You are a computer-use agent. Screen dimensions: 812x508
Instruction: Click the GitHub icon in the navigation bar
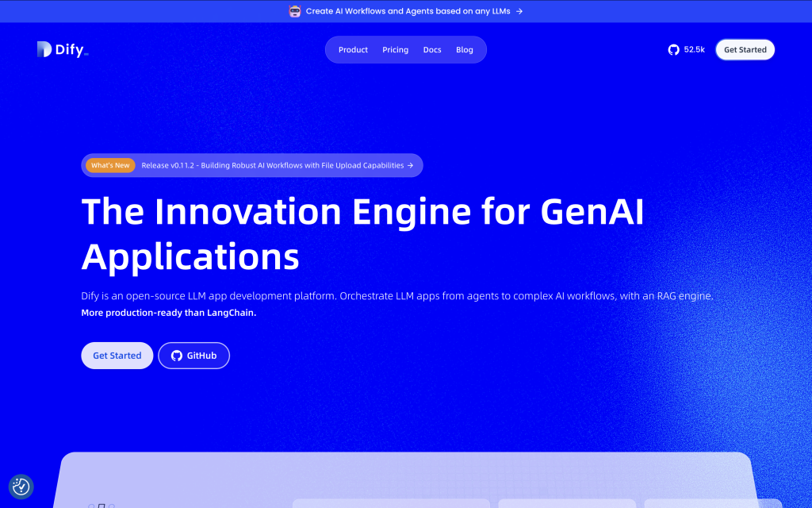[673, 49]
